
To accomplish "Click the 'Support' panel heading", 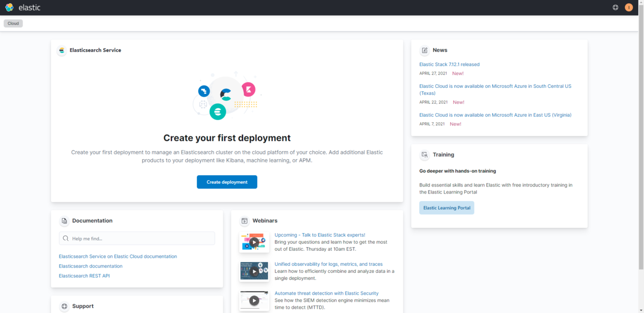I will pyautogui.click(x=83, y=307).
